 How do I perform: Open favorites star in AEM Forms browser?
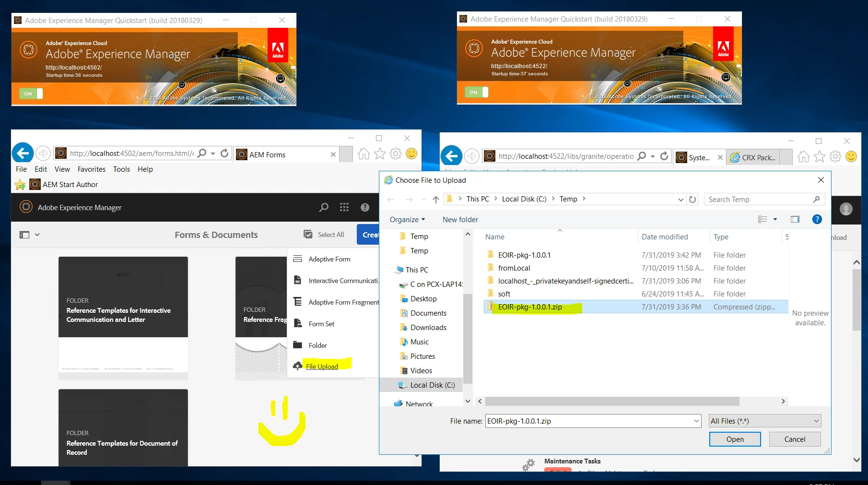tap(380, 154)
